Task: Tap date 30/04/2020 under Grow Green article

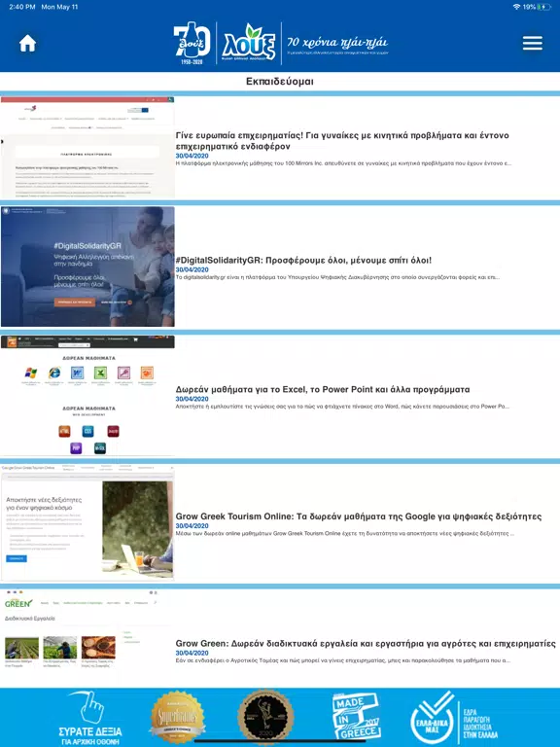Action: point(192,654)
